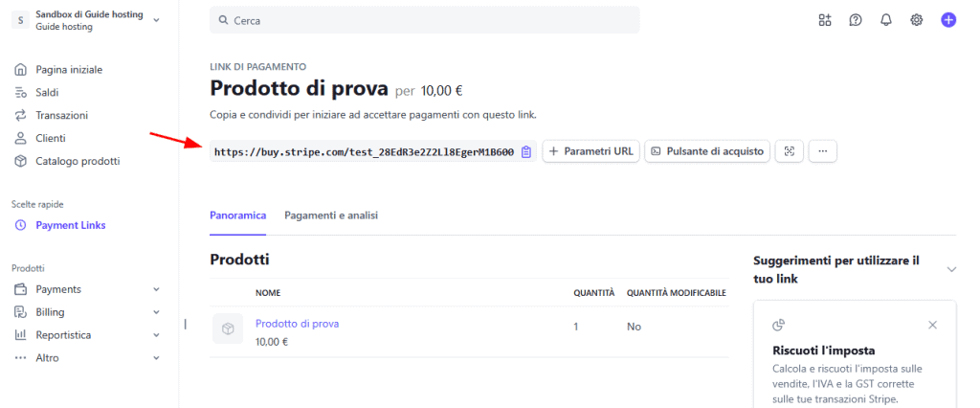Click the Clienti person icon
The image size is (980, 408).
click(21, 138)
